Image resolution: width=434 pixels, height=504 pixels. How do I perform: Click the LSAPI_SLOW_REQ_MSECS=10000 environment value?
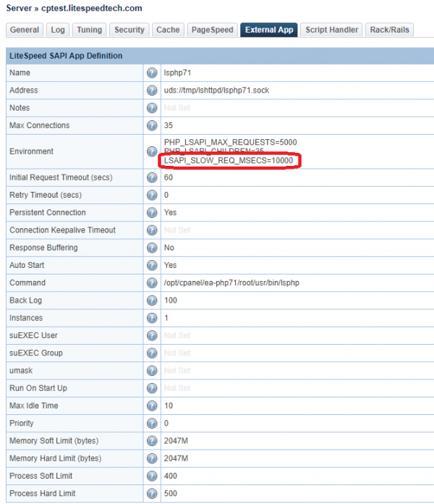[x=229, y=160]
